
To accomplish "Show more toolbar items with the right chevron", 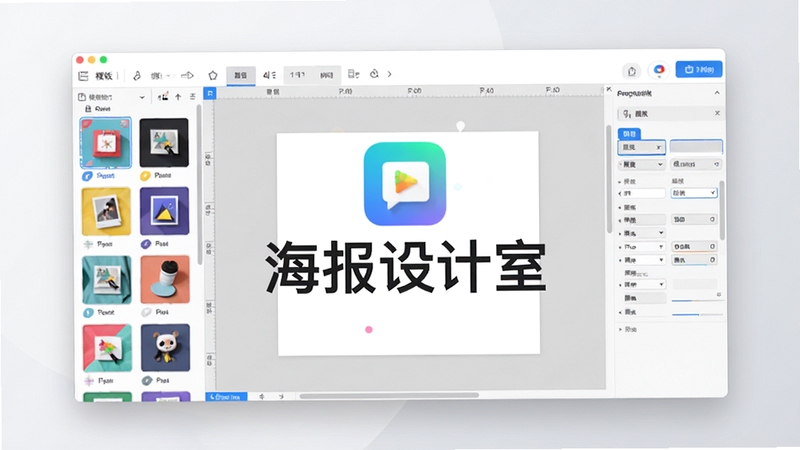I will 389,74.
